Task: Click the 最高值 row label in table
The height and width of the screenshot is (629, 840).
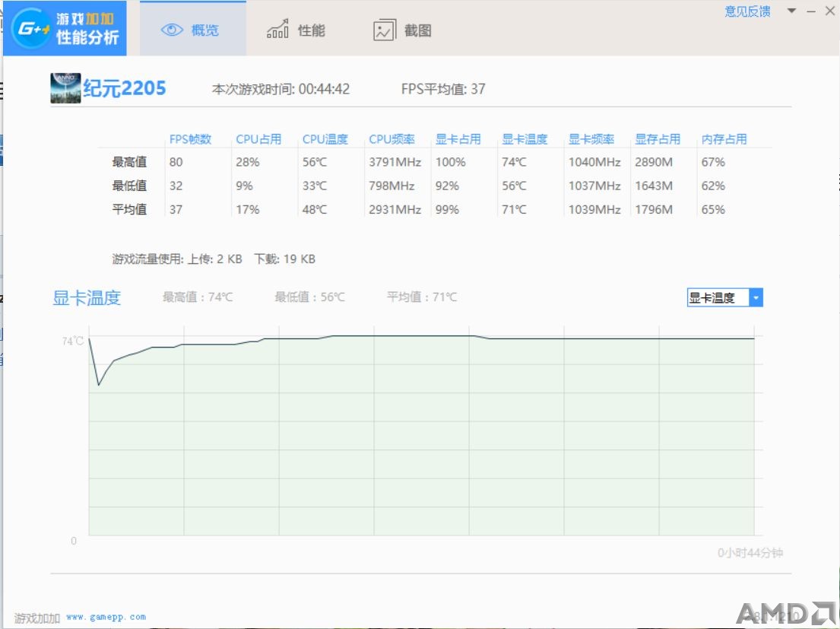Action: 129,162
